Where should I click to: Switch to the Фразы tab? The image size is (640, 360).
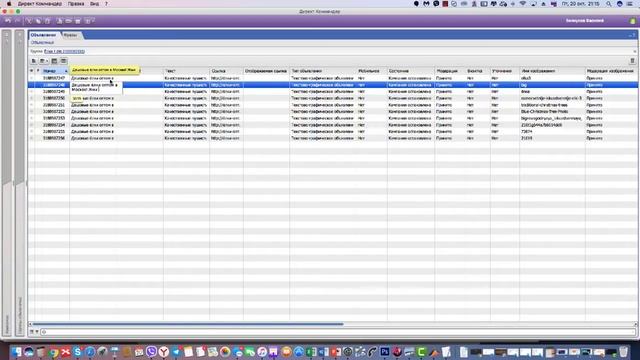click(x=71, y=35)
